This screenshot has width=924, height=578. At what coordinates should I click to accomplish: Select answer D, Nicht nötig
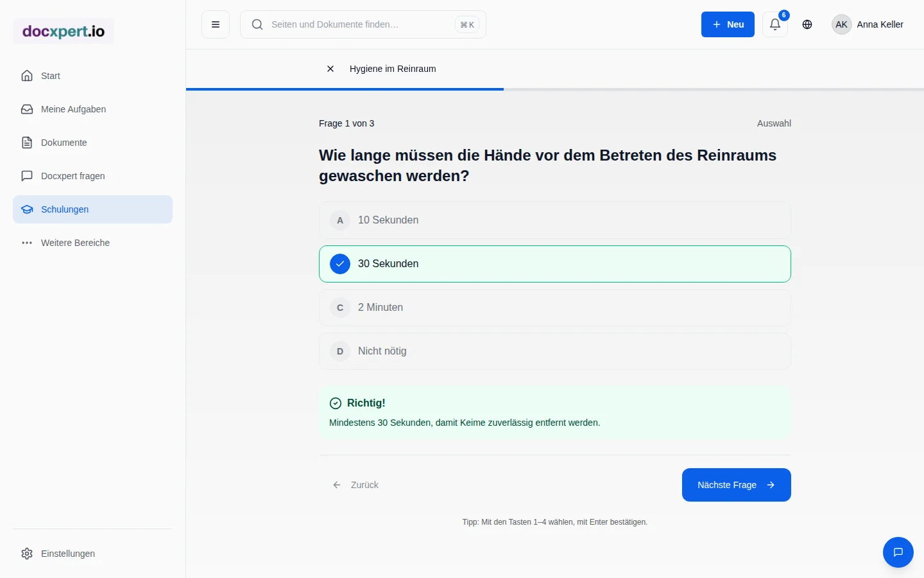[555, 351]
